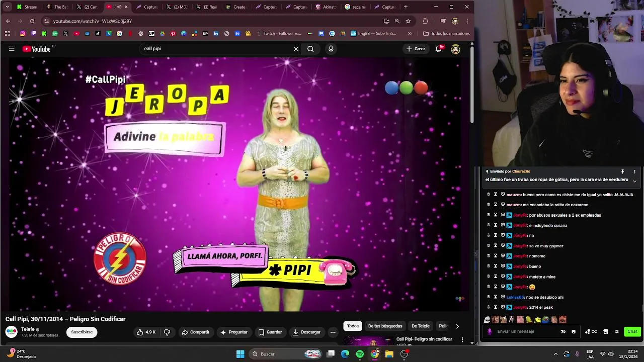Image resolution: width=644 pixels, height=362 pixels.
Task: Show hidden system tray icons
Action: [555, 354]
